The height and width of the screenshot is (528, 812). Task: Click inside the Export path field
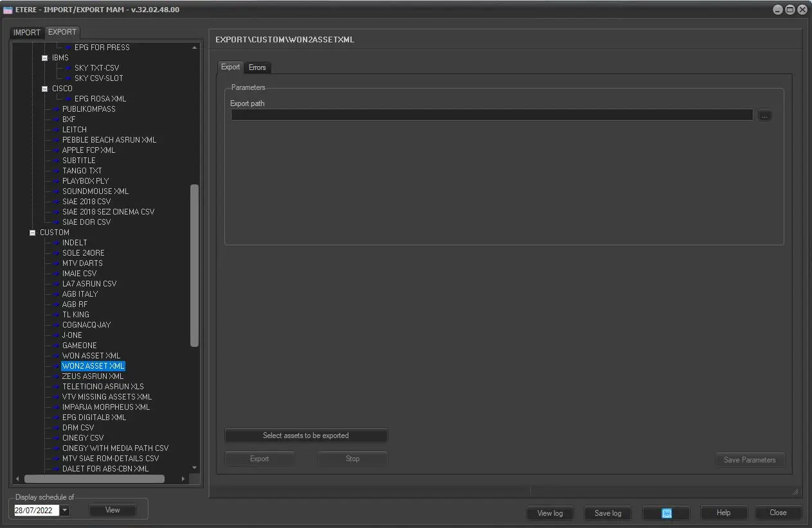491,115
